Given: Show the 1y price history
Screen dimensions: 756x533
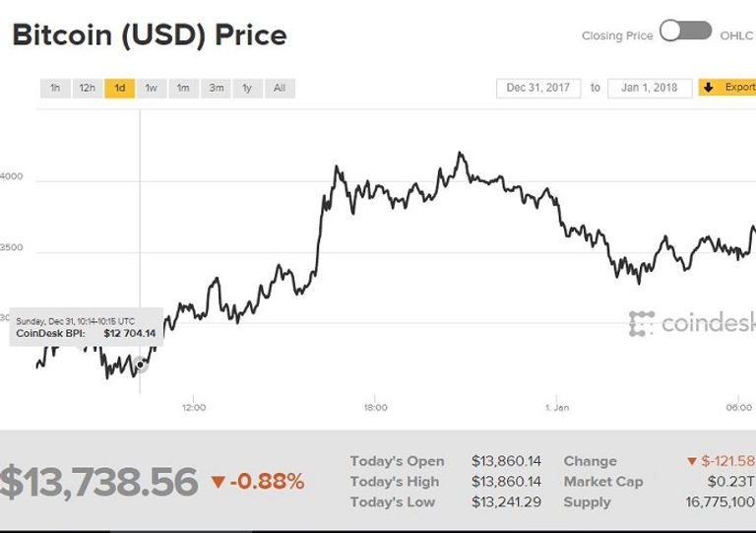Looking at the screenshot, I should [x=247, y=88].
